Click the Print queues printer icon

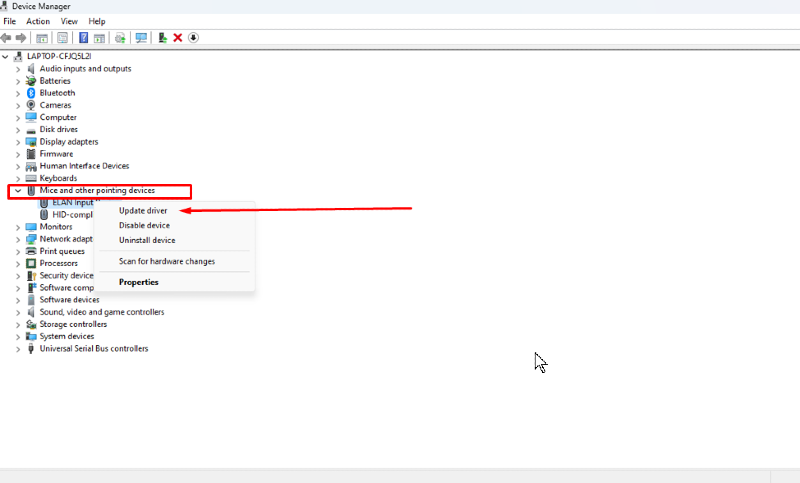[31, 251]
